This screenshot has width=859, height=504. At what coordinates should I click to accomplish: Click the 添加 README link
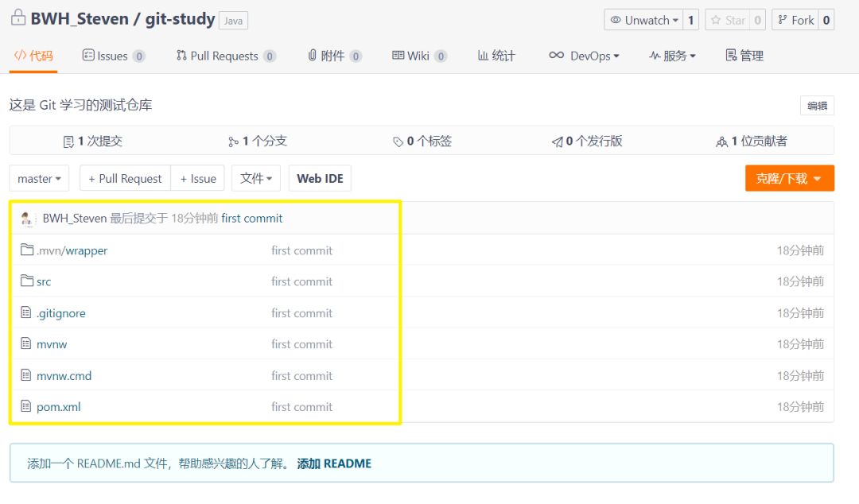[x=334, y=463]
